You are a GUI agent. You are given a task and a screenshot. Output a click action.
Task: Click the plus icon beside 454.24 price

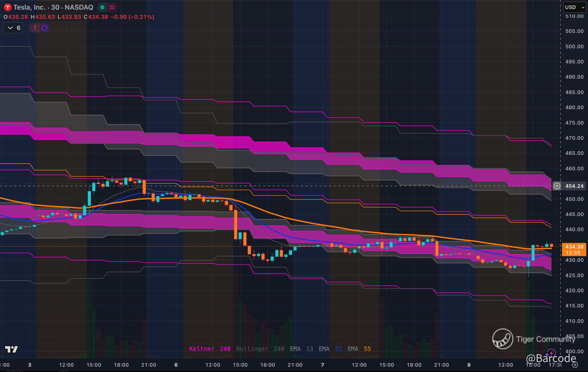click(x=557, y=186)
